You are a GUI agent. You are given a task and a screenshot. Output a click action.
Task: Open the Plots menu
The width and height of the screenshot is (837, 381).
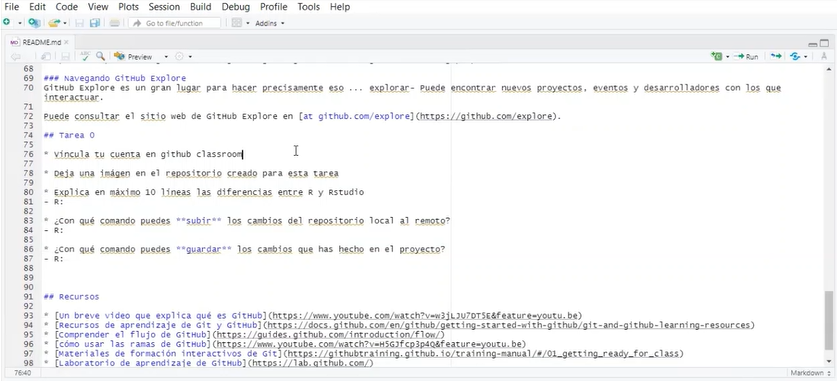[x=129, y=7]
